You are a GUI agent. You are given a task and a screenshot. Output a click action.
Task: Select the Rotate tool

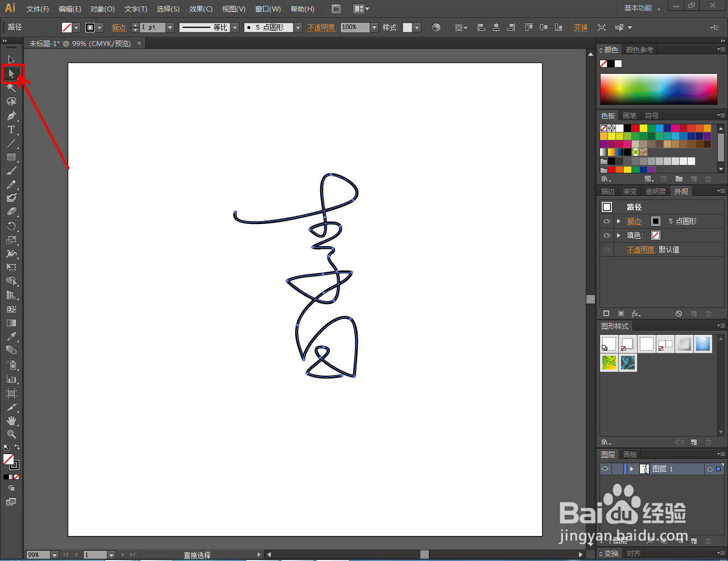[x=11, y=226]
